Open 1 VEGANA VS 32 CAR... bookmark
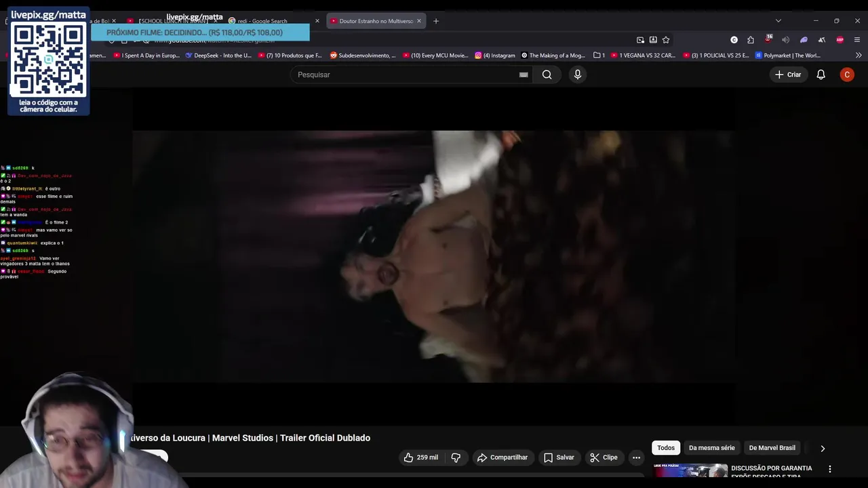 point(643,56)
